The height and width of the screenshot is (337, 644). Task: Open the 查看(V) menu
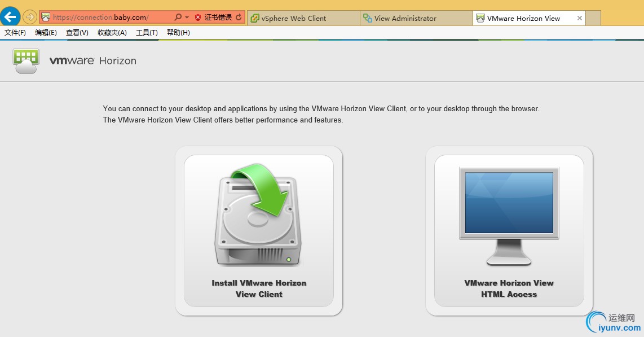click(x=77, y=33)
